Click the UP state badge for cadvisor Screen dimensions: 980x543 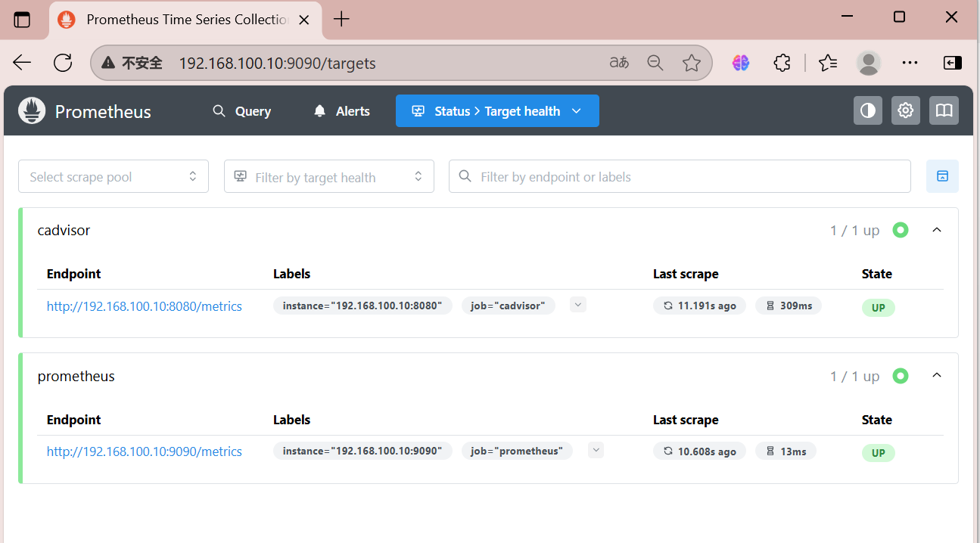(878, 308)
